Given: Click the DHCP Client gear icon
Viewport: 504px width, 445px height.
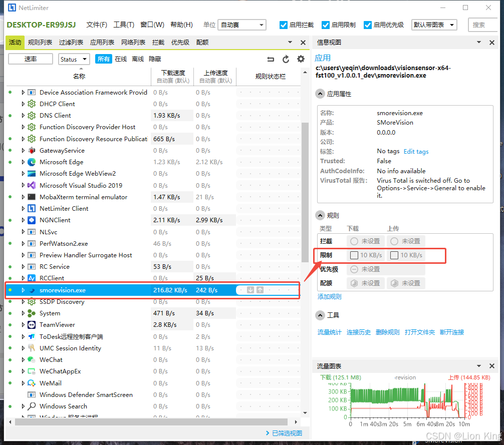Looking at the screenshot, I should (x=32, y=104).
